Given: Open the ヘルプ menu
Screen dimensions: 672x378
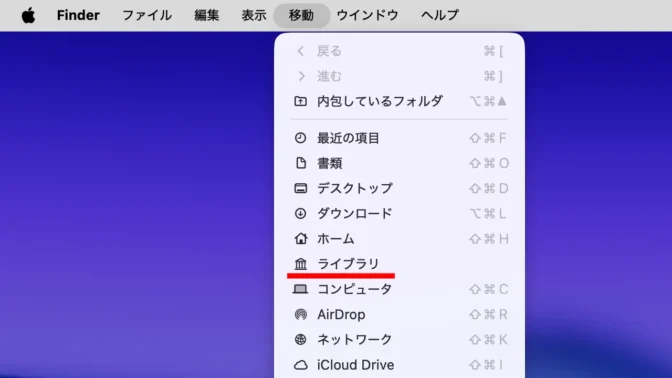Looking at the screenshot, I should click(440, 15).
